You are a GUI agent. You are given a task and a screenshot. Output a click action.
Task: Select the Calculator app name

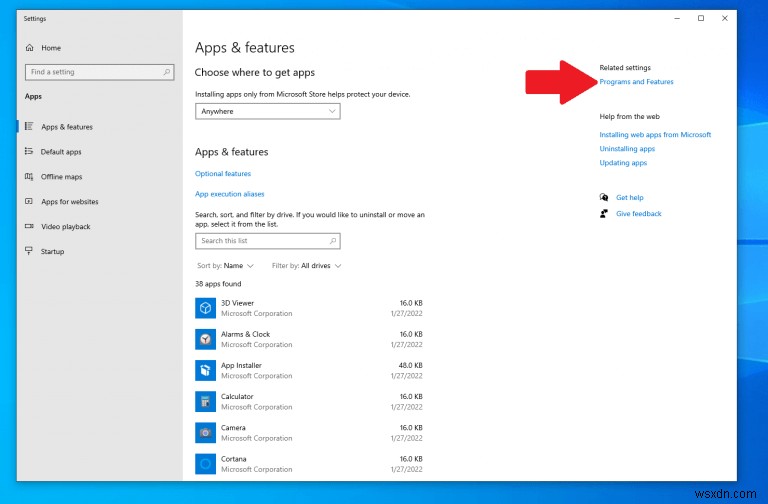[237, 397]
